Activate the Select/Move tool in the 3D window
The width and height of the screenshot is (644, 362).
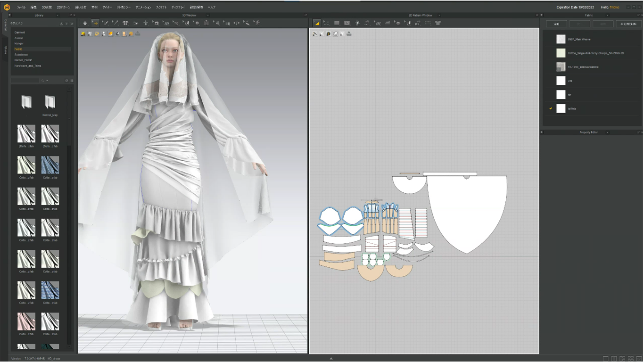[x=96, y=23]
